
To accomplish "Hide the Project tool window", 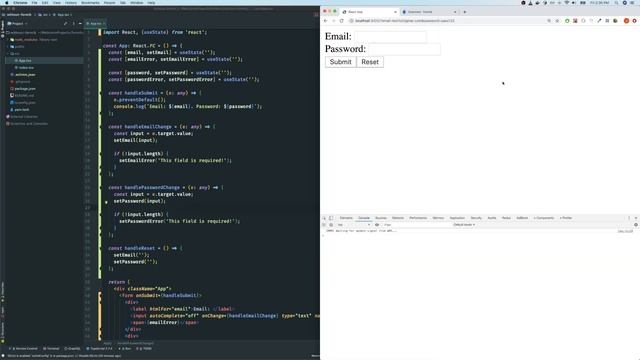I will pos(80,24).
